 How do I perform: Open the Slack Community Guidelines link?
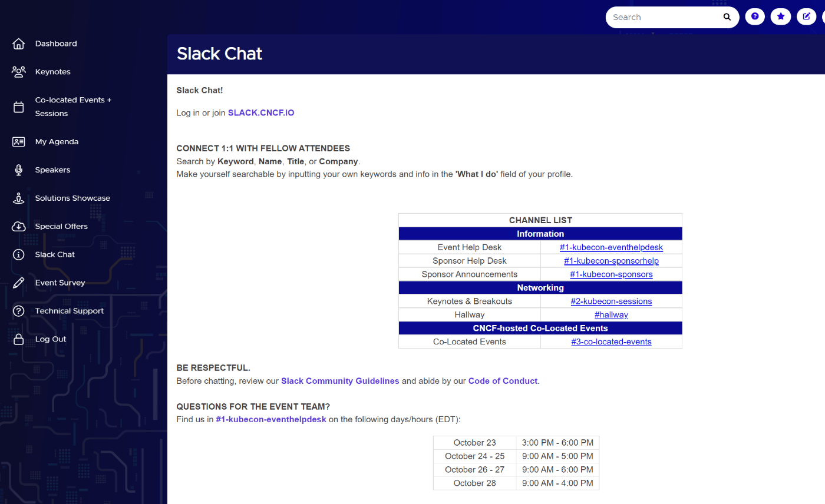pos(340,382)
